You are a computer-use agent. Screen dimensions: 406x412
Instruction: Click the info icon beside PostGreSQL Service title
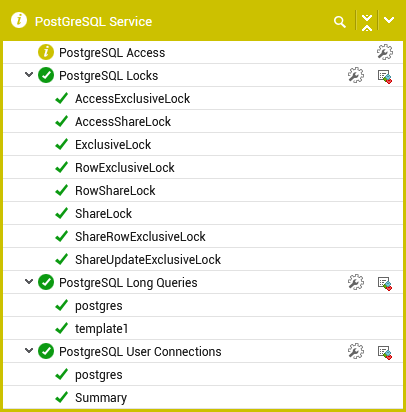pos(19,20)
